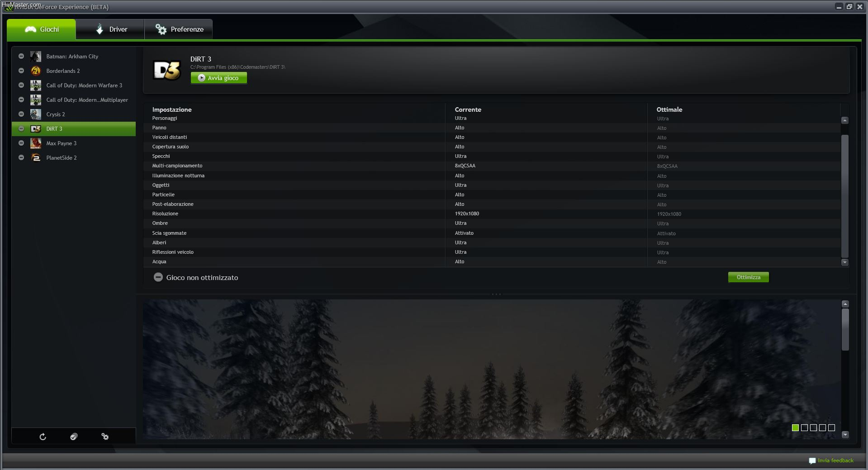Select Max Payne 3 in game list
Screen dimensions: 868x470
point(73,143)
